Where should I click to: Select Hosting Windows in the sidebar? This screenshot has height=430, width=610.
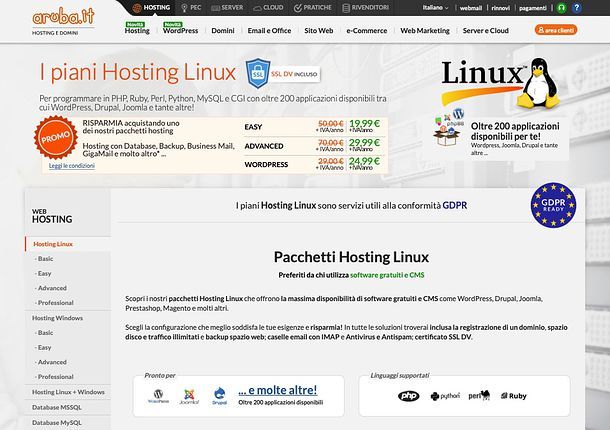click(58, 318)
